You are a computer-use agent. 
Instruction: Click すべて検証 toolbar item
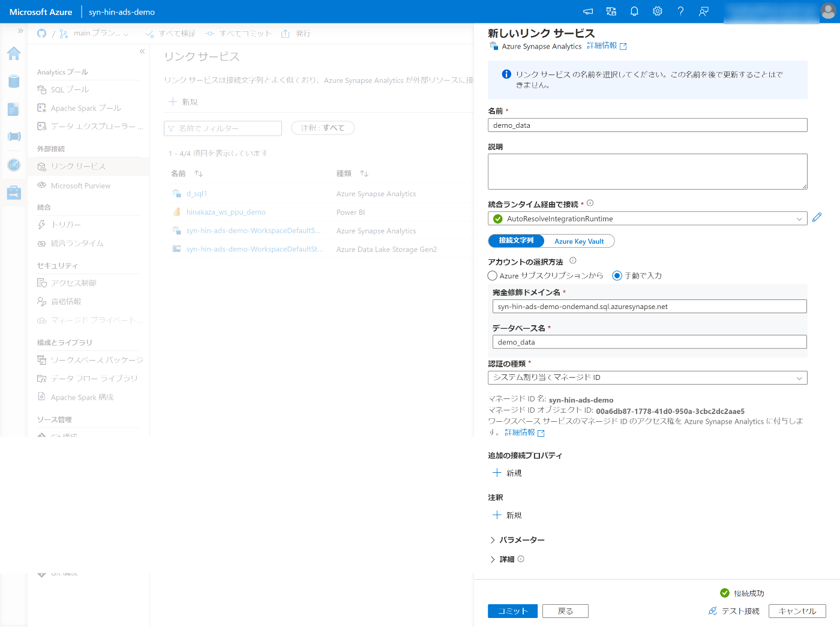(x=170, y=34)
